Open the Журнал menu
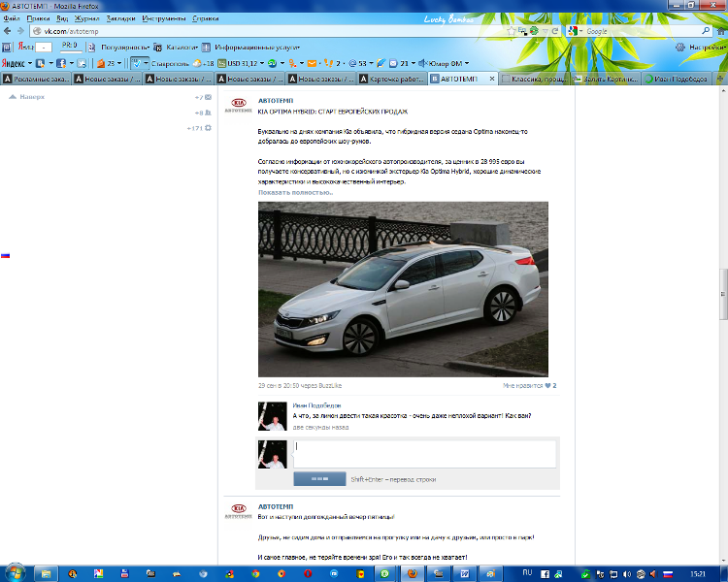The image size is (728, 582). (86, 18)
